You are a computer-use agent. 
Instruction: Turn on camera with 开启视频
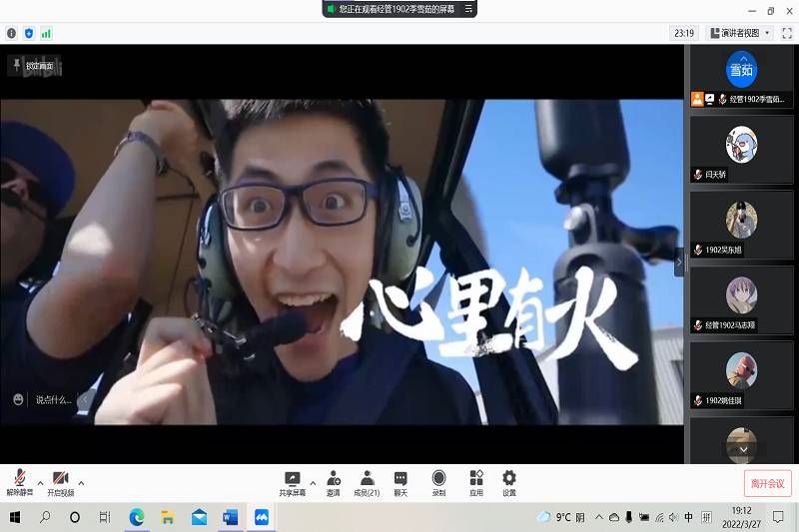pos(60,482)
